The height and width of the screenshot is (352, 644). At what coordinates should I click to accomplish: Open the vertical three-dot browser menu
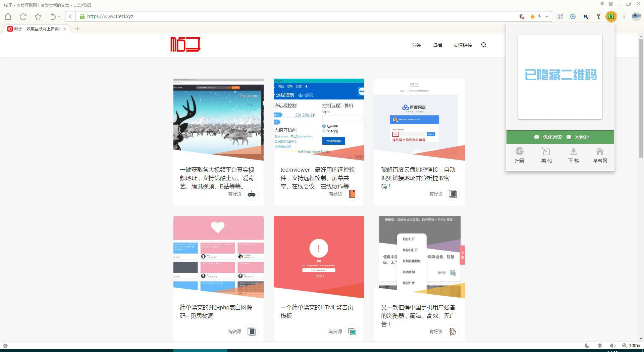pyautogui.click(x=624, y=16)
